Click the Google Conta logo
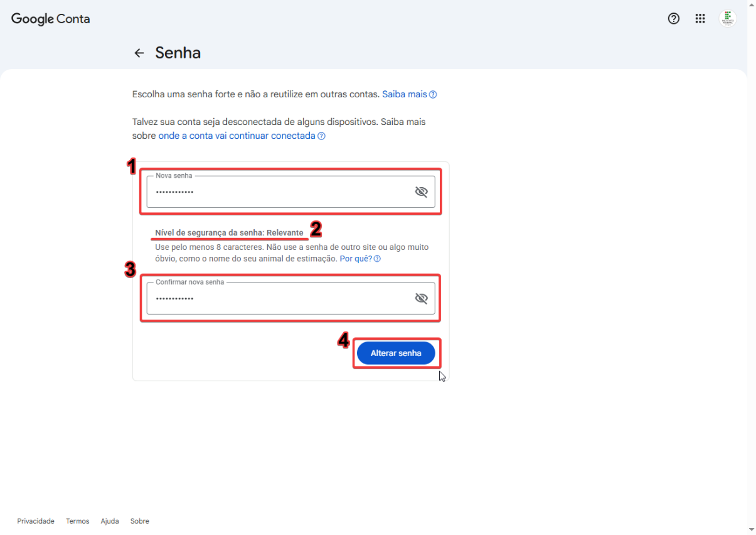This screenshot has width=756, height=535. (x=51, y=19)
